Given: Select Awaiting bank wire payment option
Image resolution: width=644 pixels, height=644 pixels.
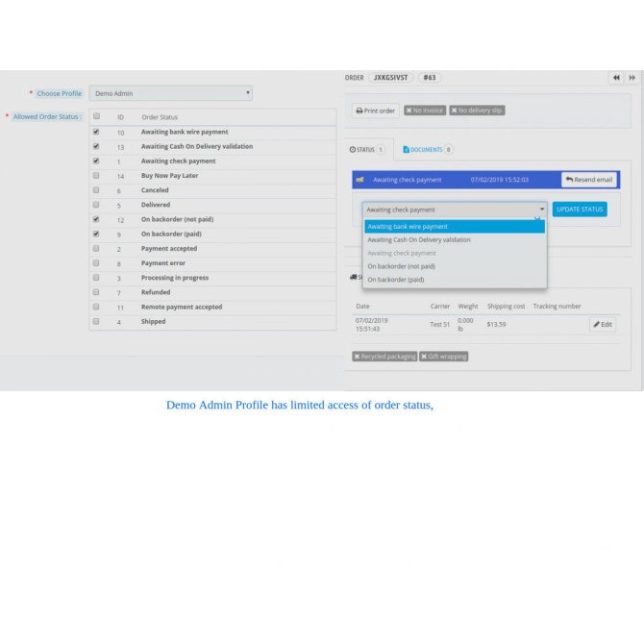Looking at the screenshot, I should 455,226.
